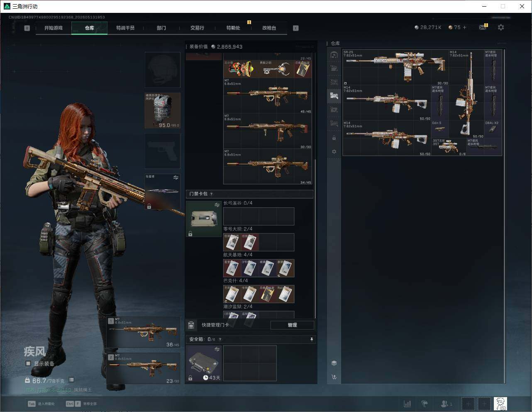The height and width of the screenshot is (412, 532).
Task: Click the stack items icon in stash sidebar
Action: (334, 363)
